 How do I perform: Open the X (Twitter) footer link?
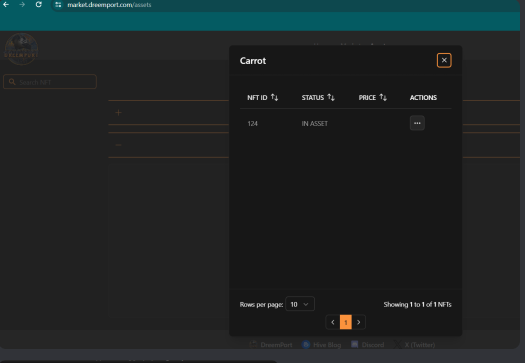[415, 345]
